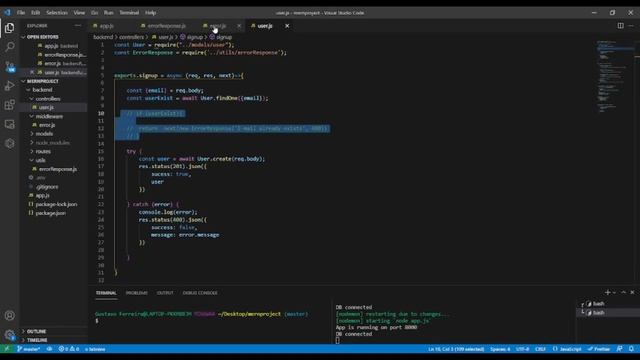Close the terminal panel
The width and height of the screenshot is (640, 360).
point(632,292)
